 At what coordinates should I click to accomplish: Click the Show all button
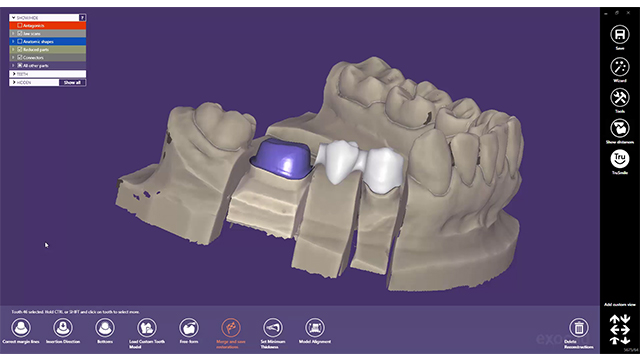[72, 82]
